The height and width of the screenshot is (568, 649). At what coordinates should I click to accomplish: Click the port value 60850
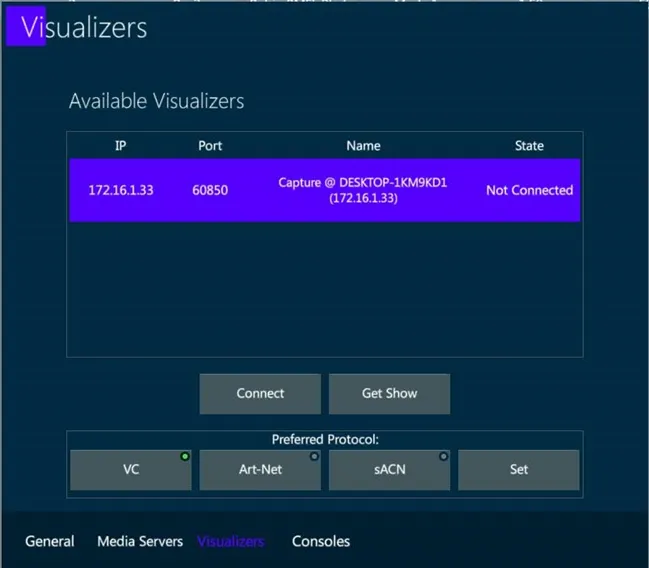(x=210, y=190)
